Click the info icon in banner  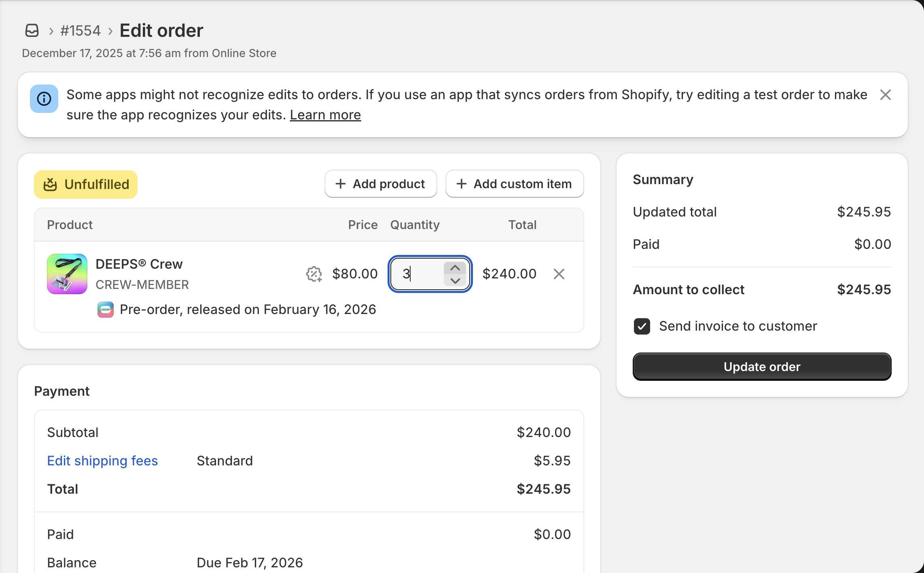coord(44,99)
